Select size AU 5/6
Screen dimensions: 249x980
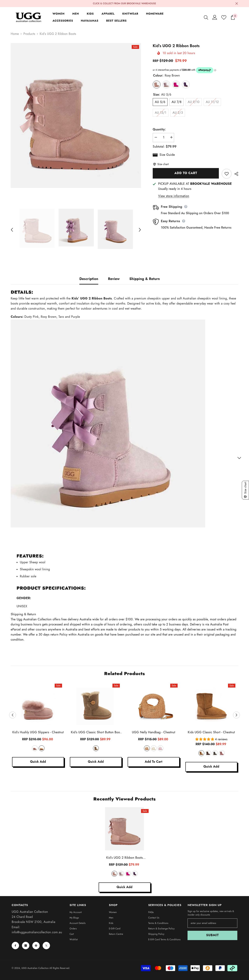[160, 102]
